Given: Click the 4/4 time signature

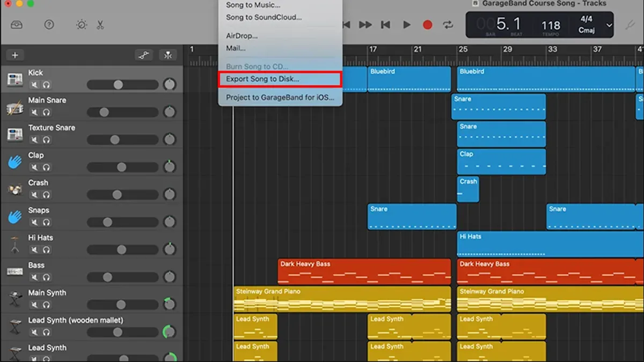Looking at the screenshot, I should click(x=586, y=19).
